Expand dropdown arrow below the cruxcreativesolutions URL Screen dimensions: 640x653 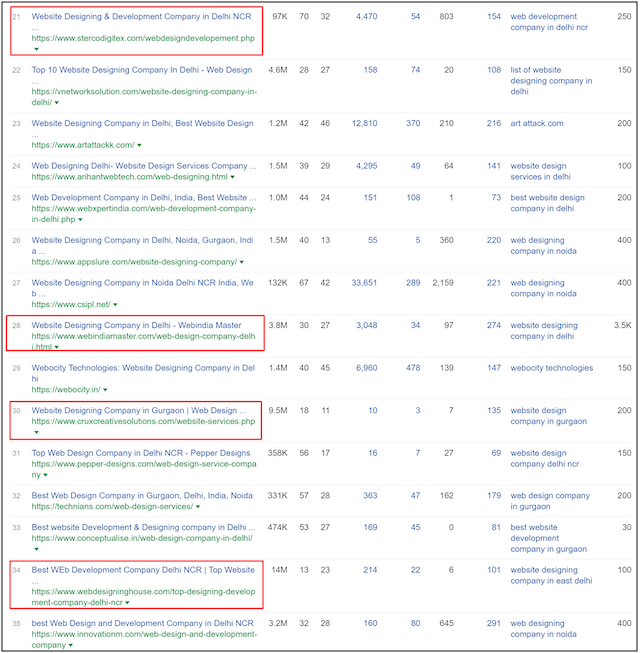click(x=37, y=432)
